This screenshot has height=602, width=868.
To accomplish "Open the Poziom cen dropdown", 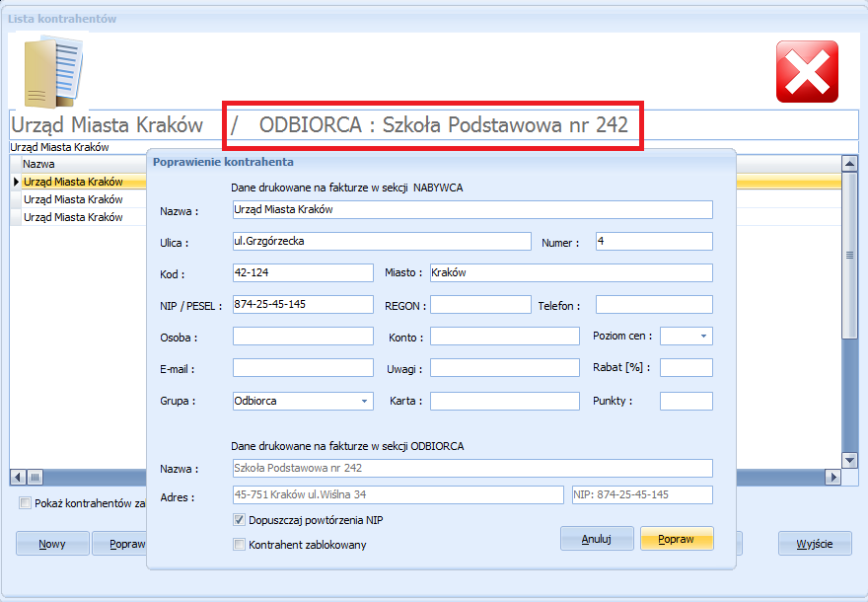I will 703,337.
